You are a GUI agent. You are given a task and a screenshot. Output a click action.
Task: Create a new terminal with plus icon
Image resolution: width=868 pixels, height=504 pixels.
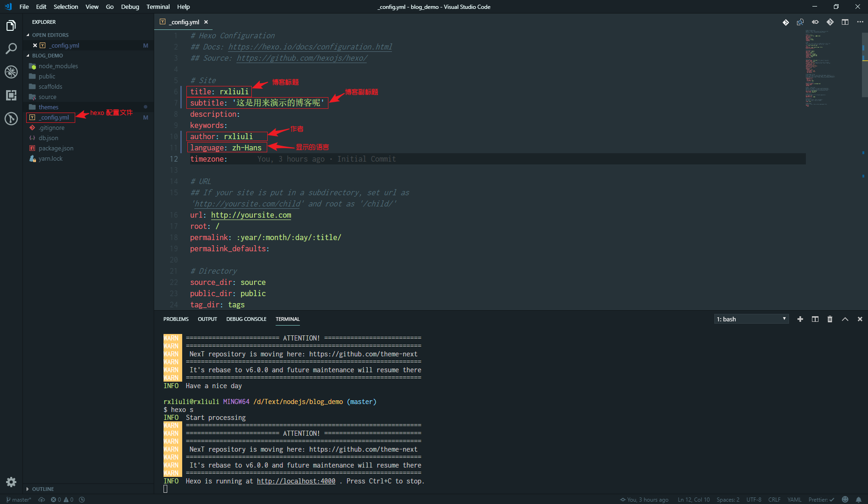pyautogui.click(x=800, y=319)
